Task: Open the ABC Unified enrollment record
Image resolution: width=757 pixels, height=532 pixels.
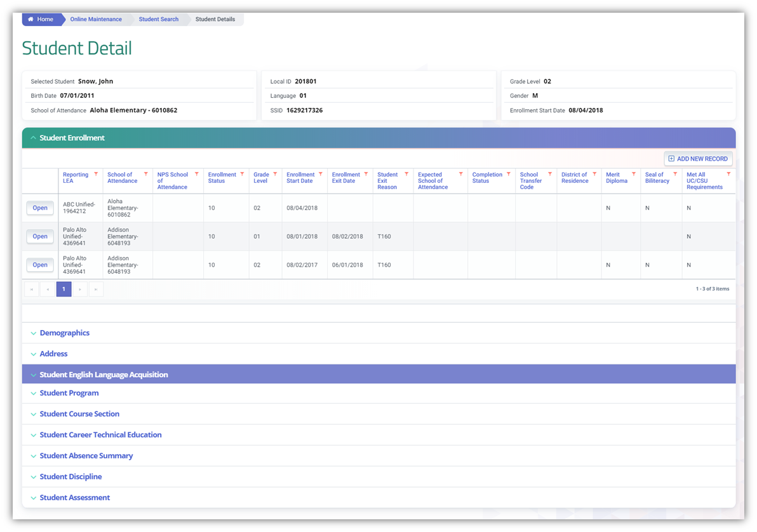Action: (40, 208)
